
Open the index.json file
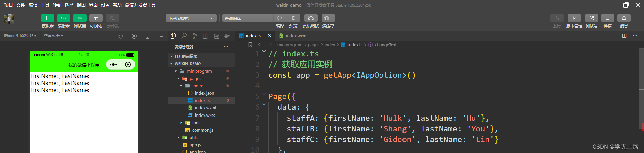pos(201,93)
